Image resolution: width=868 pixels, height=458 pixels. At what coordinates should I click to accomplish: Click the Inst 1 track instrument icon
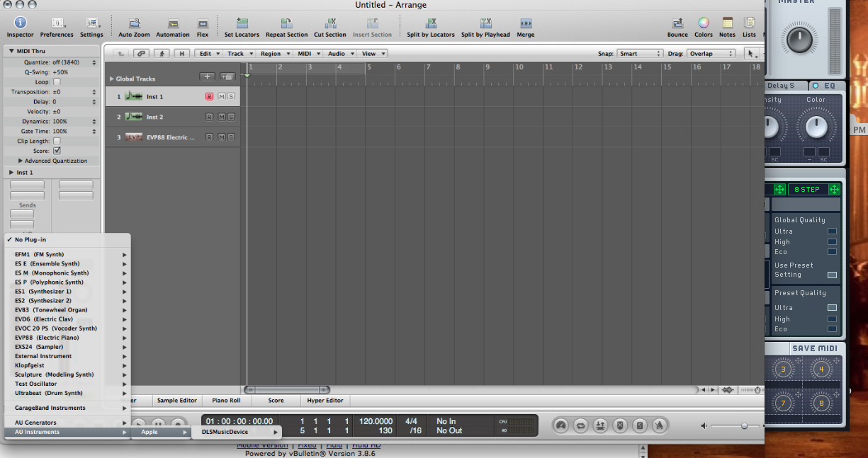point(133,96)
